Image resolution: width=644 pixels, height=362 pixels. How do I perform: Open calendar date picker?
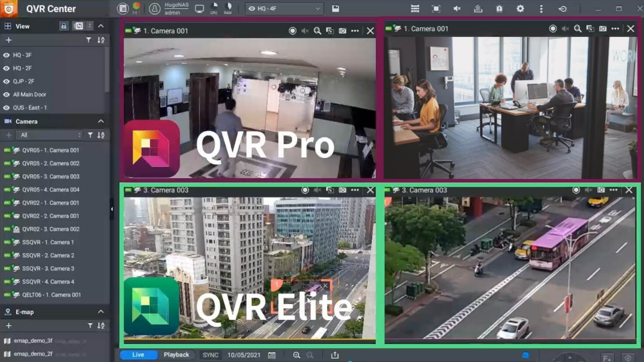(x=272, y=355)
